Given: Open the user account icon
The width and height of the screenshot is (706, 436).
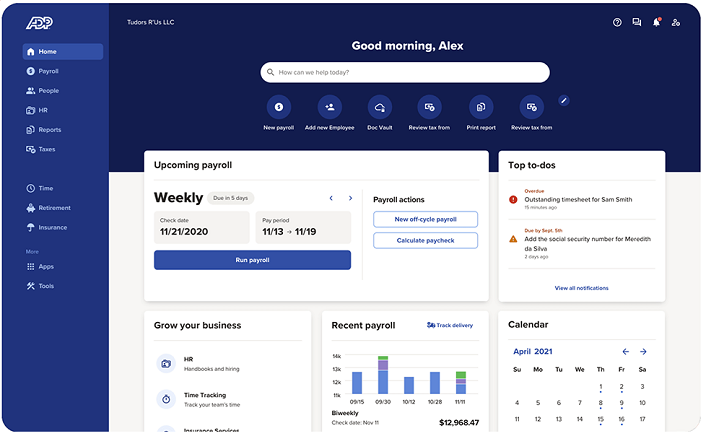Looking at the screenshot, I should 677,22.
